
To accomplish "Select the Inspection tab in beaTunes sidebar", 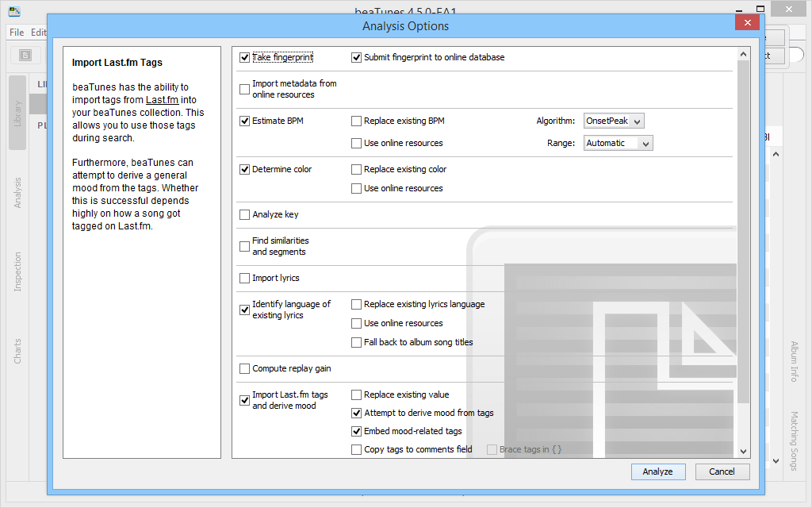I will 17,271.
